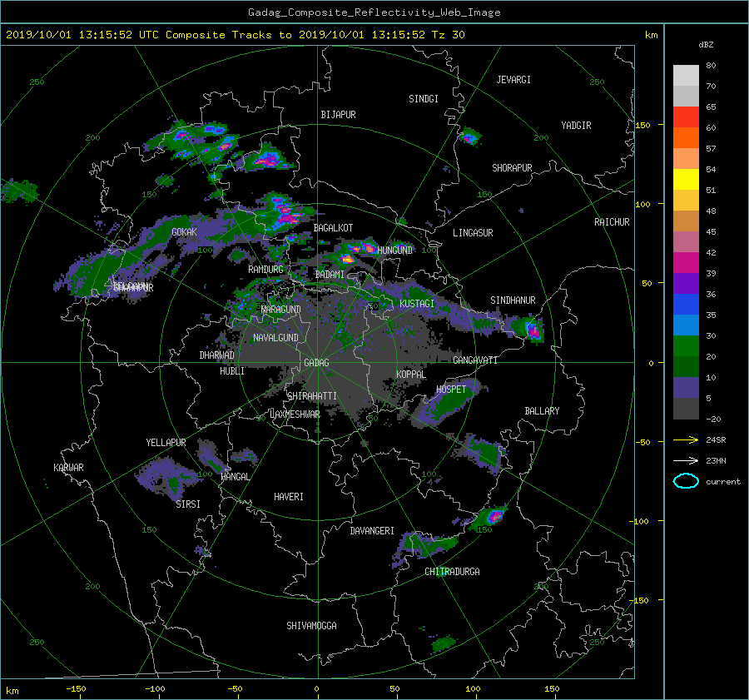Viewport: 749px width, 700px height.
Task: Click the KARWAR label
Action: tap(68, 468)
